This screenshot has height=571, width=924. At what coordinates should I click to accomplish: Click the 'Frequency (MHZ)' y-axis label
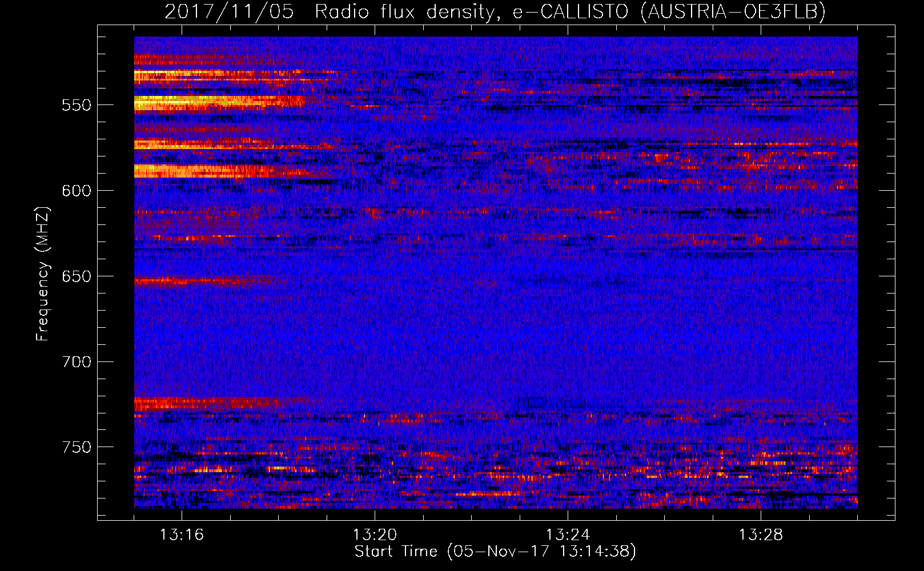point(43,274)
